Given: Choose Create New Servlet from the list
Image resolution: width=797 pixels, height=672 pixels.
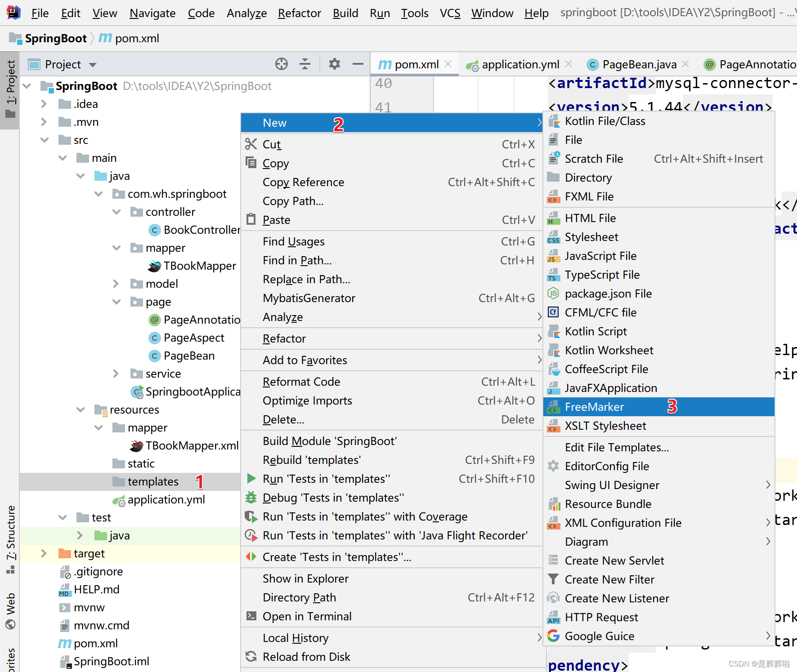Looking at the screenshot, I should 614,560.
